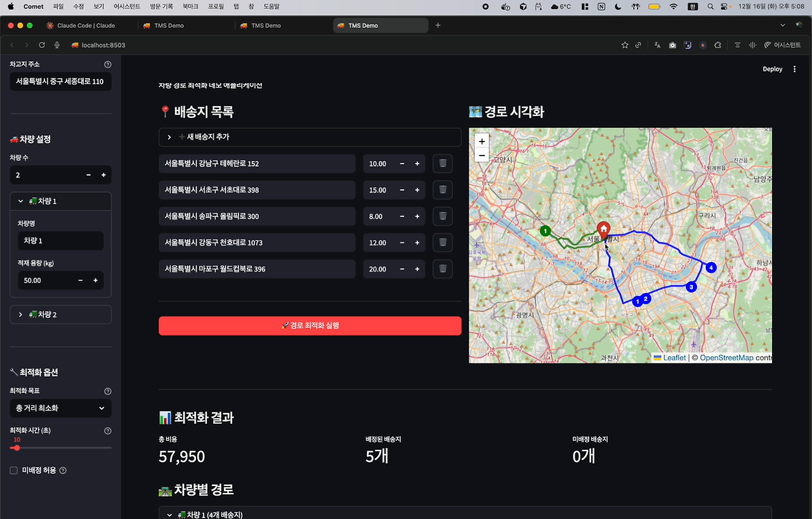Delete the 서초구 서초대로 398 delivery row
812x519 pixels.
(443, 190)
